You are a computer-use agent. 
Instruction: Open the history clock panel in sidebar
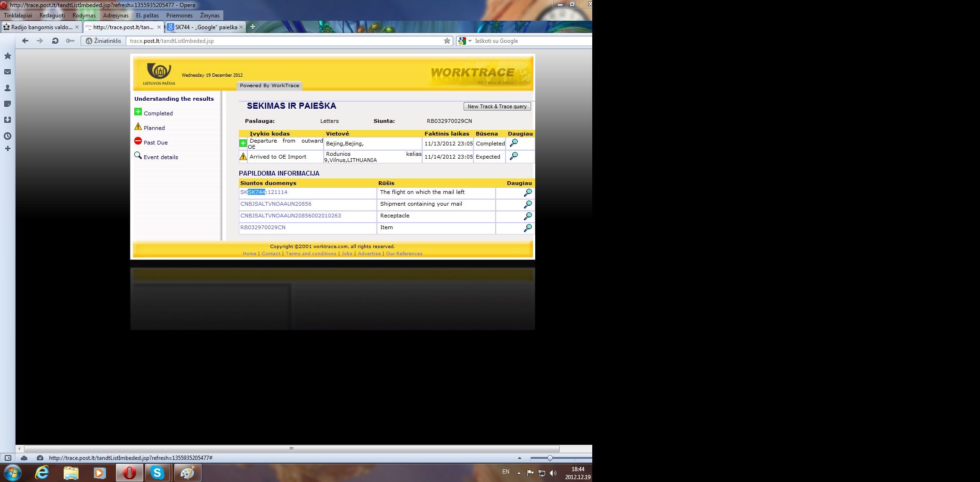point(8,136)
